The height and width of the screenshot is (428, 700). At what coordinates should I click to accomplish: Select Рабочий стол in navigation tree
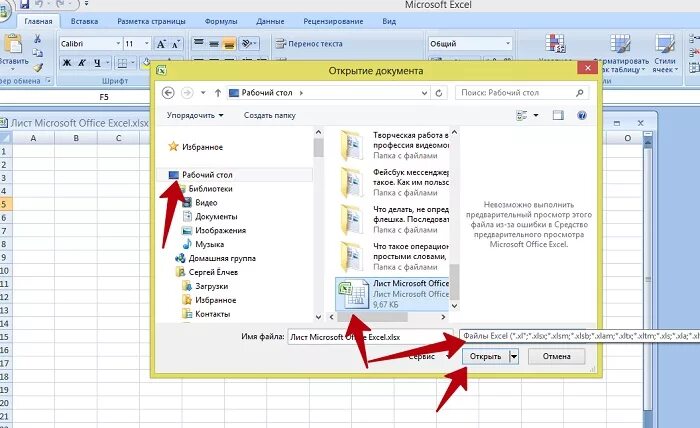pyautogui.click(x=207, y=175)
